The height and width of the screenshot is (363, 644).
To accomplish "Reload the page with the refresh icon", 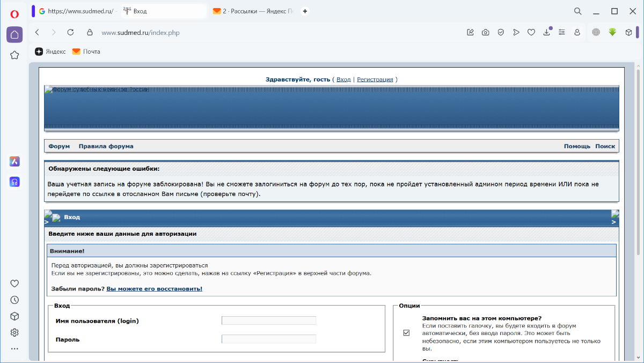I will pyautogui.click(x=70, y=32).
